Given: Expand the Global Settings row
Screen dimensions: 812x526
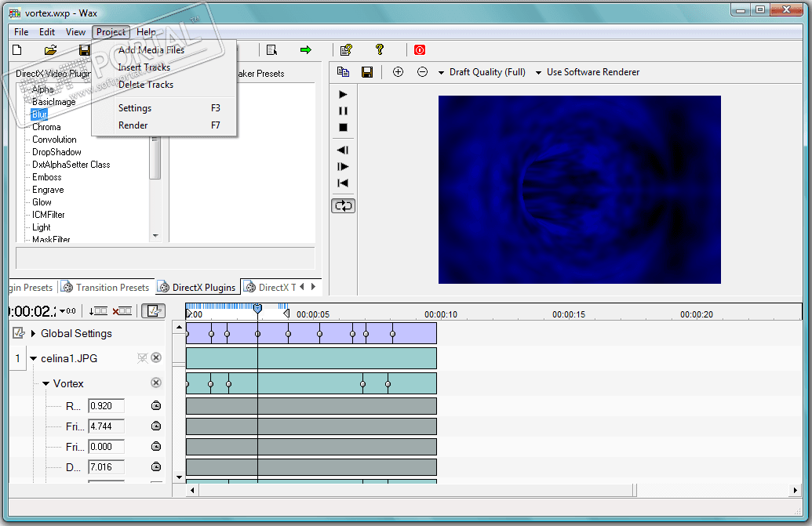Looking at the screenshot, I should [x=34, y=334].
